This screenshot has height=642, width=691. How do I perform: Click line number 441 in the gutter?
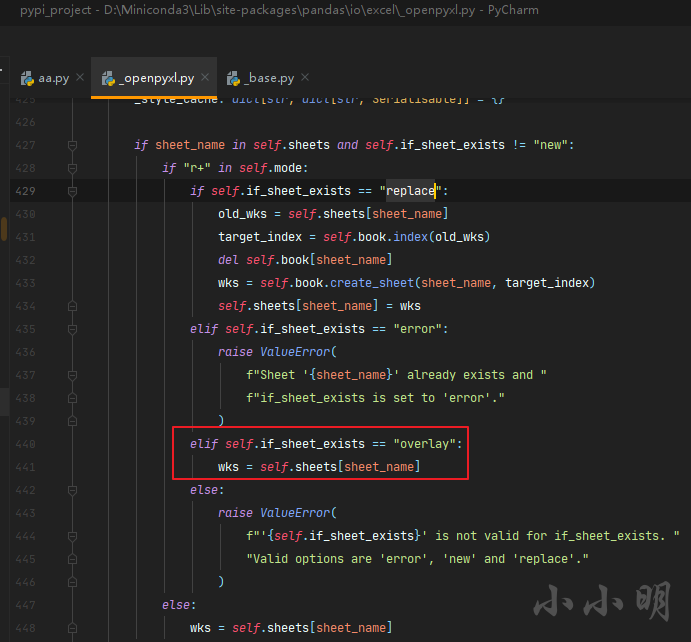tap(25, 467)
